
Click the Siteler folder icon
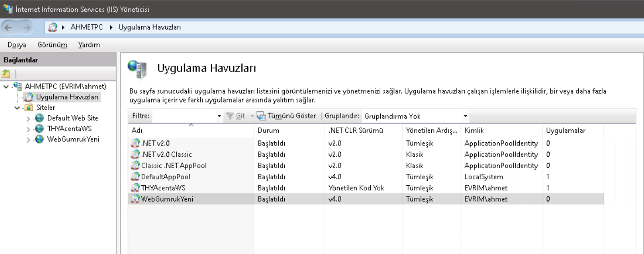point(29,108)
